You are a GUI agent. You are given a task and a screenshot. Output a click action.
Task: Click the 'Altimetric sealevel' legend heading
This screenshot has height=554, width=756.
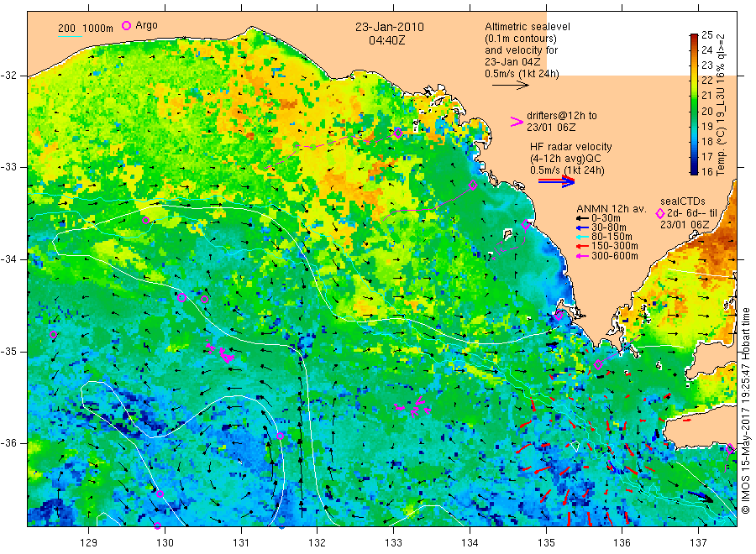click(528, 27)
